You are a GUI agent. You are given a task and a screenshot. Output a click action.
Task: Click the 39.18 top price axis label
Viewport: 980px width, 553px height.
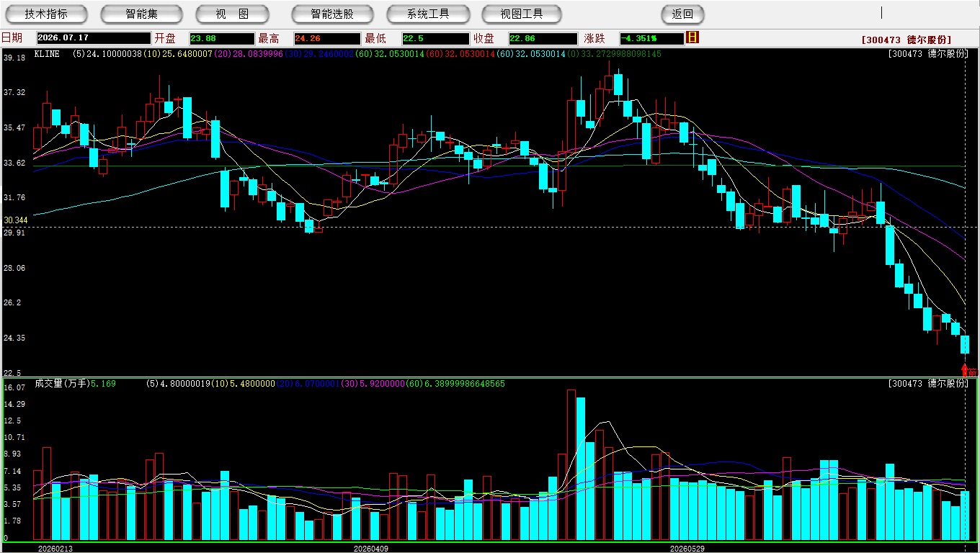tap(14, 58)
